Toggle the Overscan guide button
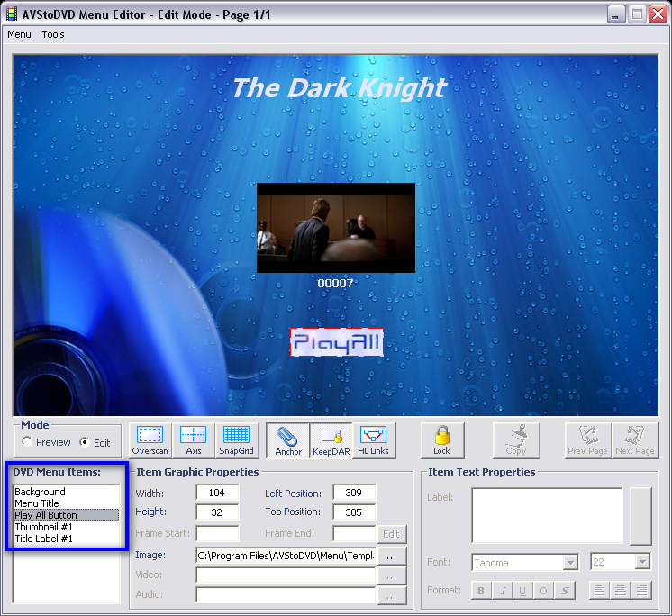The height and width of the screenshot is (616, 672). pyautogui.click(x=150, y=440)
